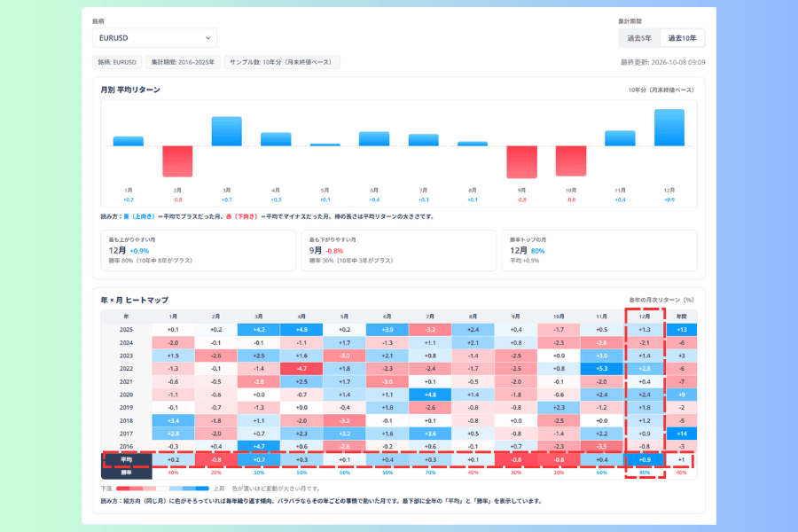Select the blue 6月 bar in chart
This screenshot has width=798, height=532.
point(374,138)
